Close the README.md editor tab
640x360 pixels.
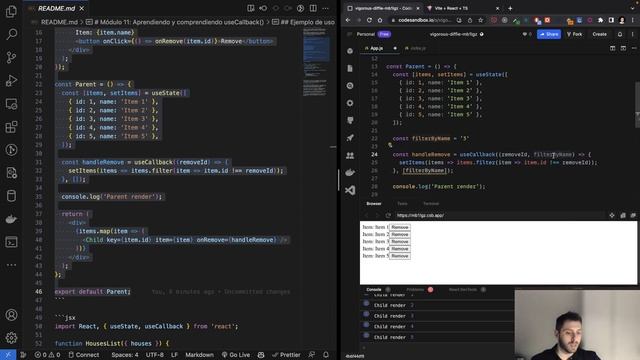(x=82, y=8)
